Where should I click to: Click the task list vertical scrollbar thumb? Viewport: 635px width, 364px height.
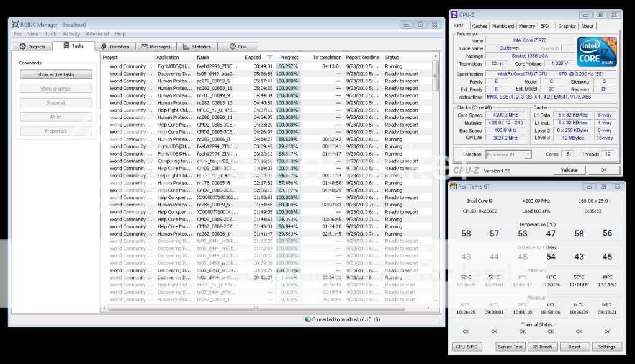point(435,76)
